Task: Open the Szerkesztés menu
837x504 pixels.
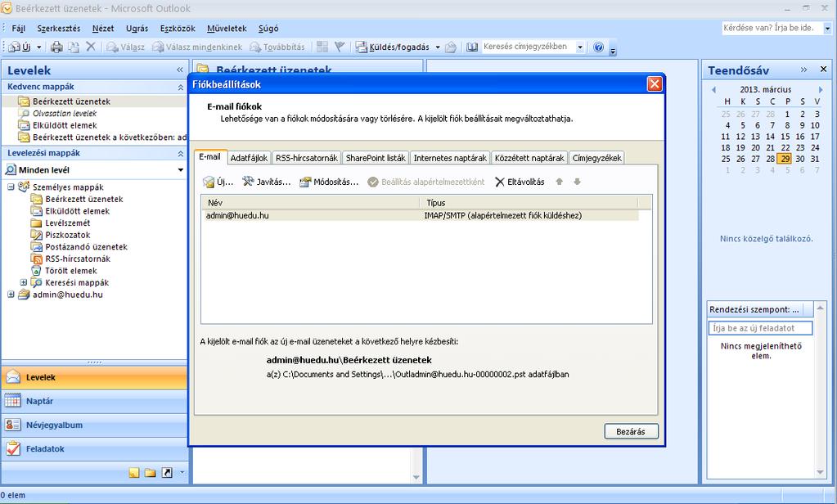Action: tap(59, 29)
